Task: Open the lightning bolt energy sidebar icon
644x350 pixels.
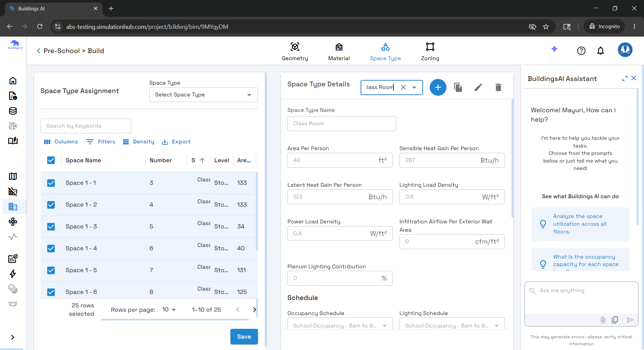Action: [13, 274]
